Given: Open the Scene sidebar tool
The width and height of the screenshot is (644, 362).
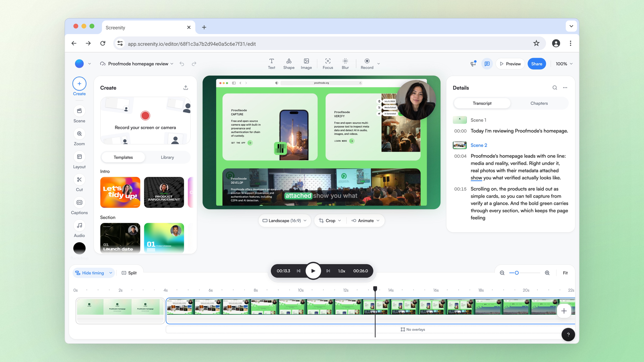Looking at the screenshot, I should point(79,114).
